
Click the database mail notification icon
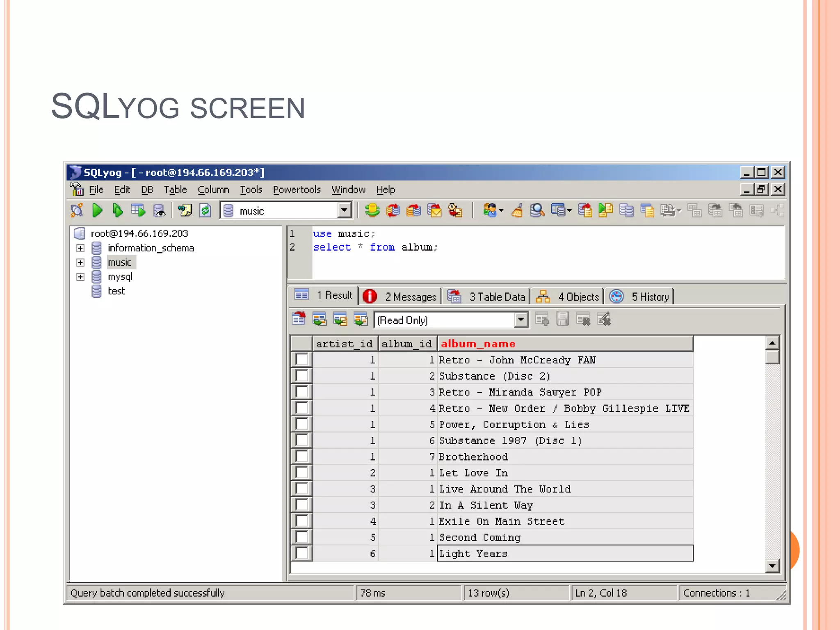click(434, 210)
